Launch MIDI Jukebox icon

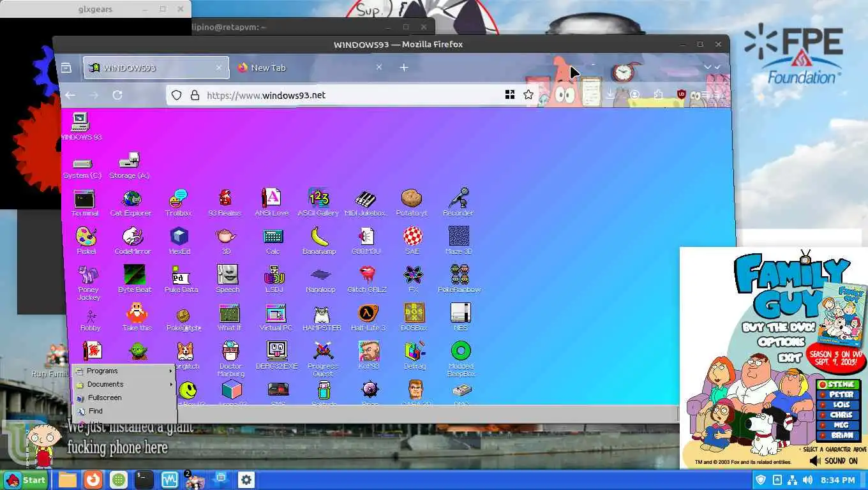(x=365, y=204)
